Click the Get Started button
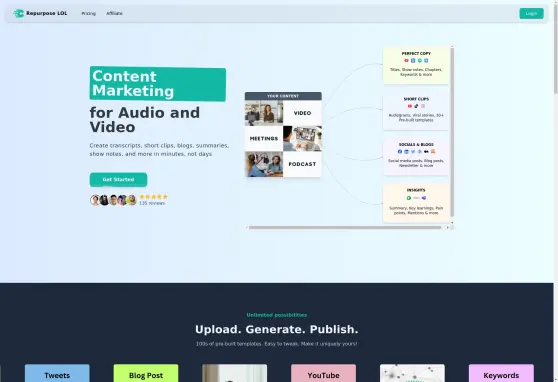This screenshot has height=382, width=558. click(x=118, y=180)
